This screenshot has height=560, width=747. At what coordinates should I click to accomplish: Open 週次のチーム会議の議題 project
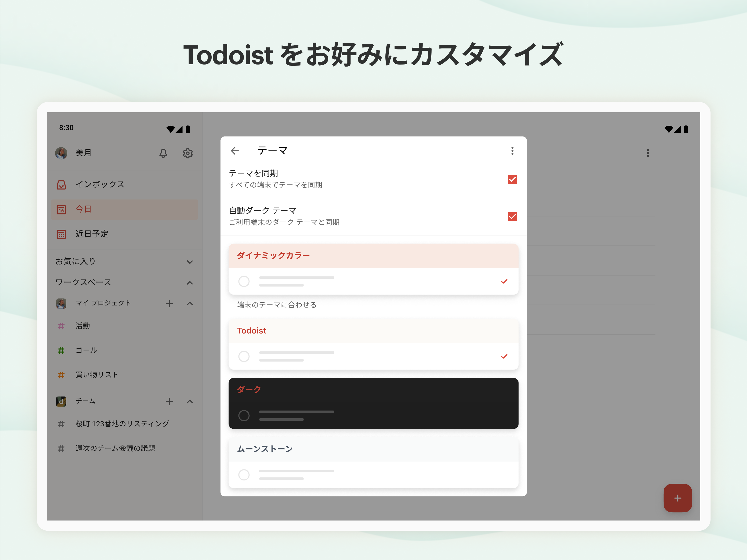pyautogui.click(x=124, y=449)
